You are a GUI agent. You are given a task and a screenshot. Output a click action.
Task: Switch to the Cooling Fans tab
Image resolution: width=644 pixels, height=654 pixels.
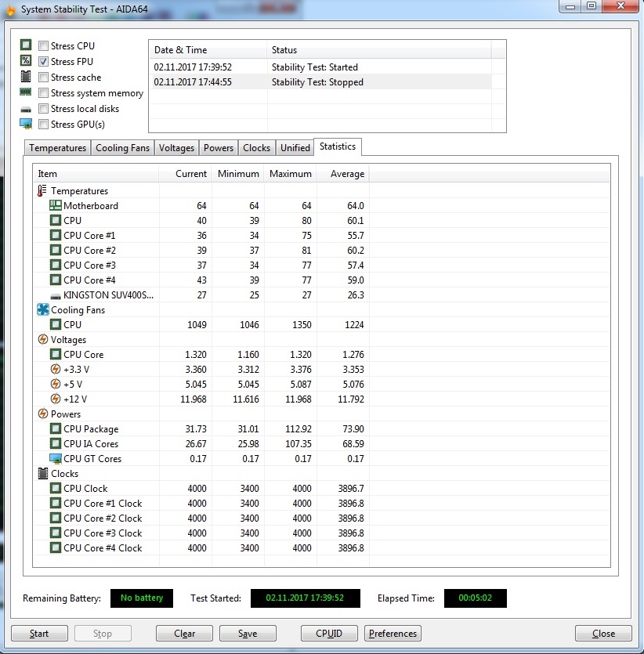123,148
